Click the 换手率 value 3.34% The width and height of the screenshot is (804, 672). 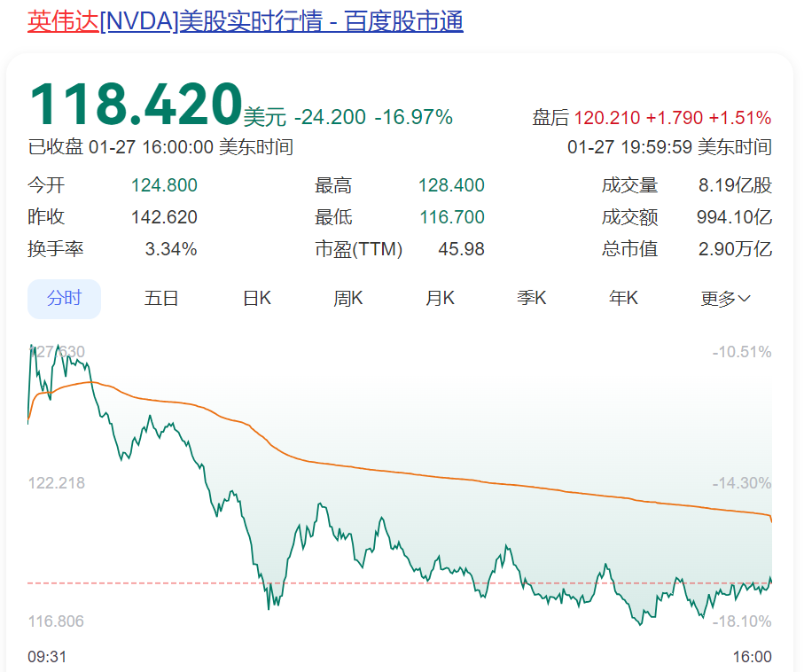171,249
